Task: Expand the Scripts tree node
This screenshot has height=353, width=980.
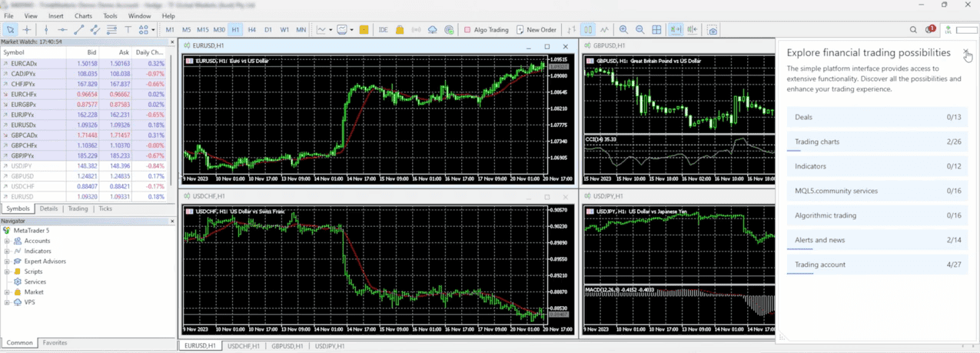Action: [x=7, y=271]
